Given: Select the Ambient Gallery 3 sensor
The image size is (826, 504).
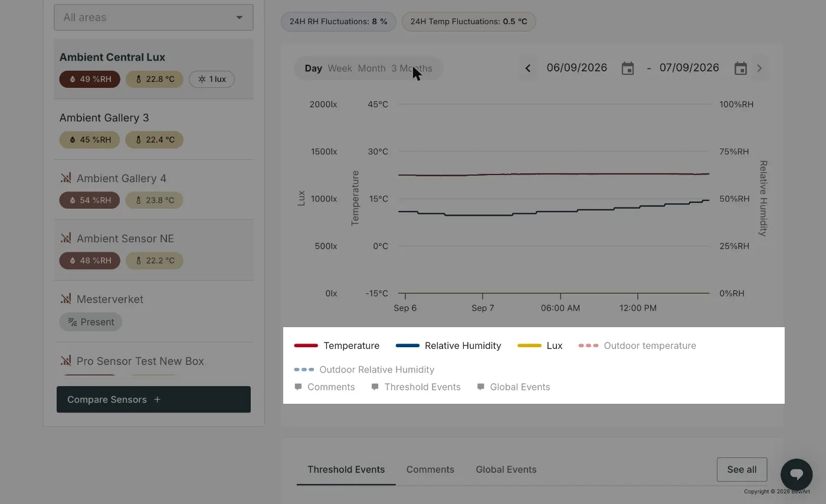Looking at the screenshot, I should 153,129.
